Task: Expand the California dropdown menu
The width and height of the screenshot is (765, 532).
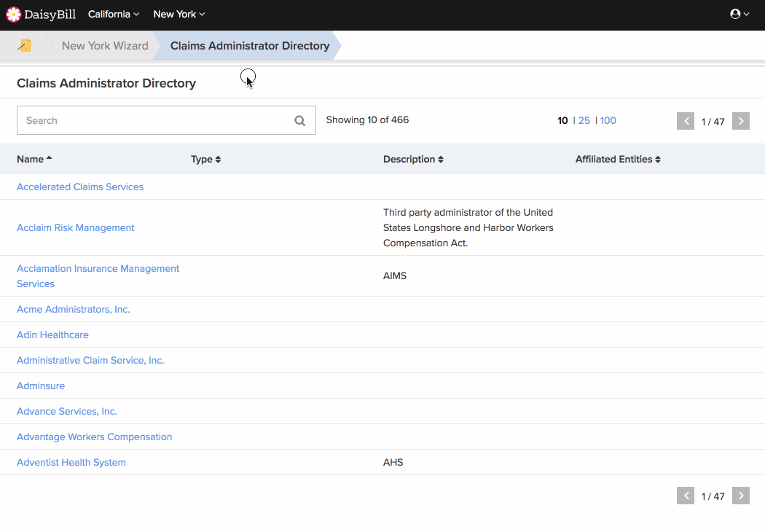Action: click(x=114, y=14)
